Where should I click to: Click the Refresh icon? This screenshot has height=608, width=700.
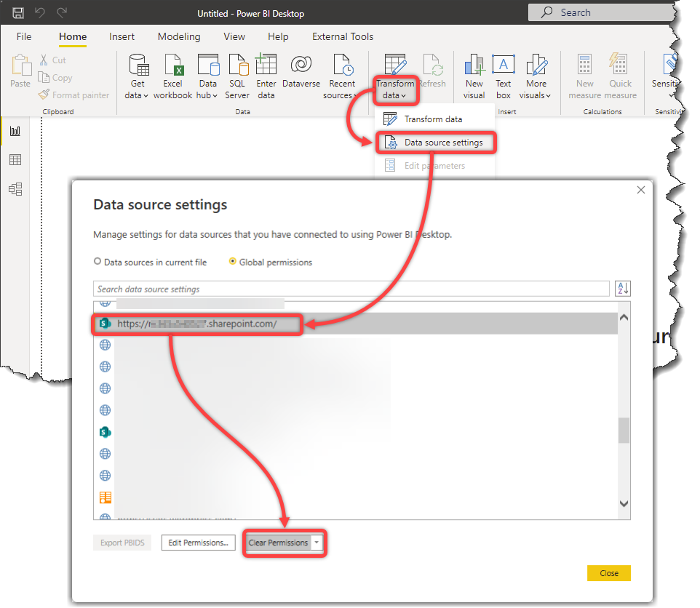tap(433, 65)
